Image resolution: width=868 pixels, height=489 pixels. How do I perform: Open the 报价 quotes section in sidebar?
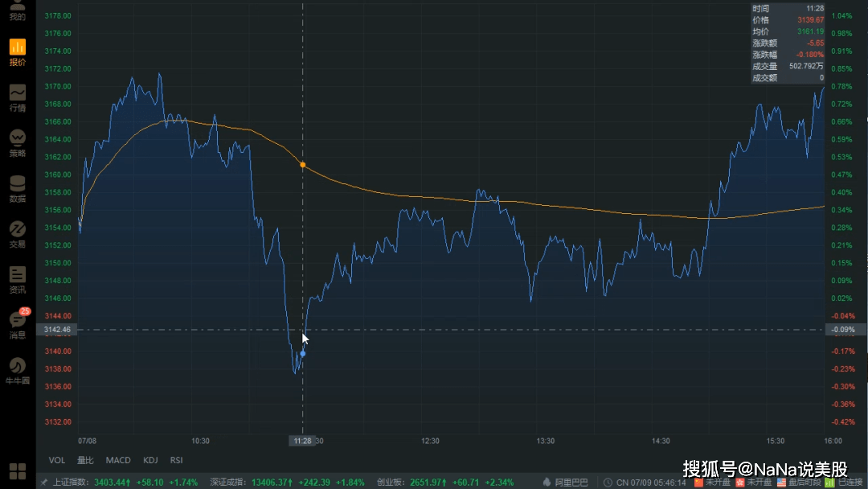coord(17,51)
